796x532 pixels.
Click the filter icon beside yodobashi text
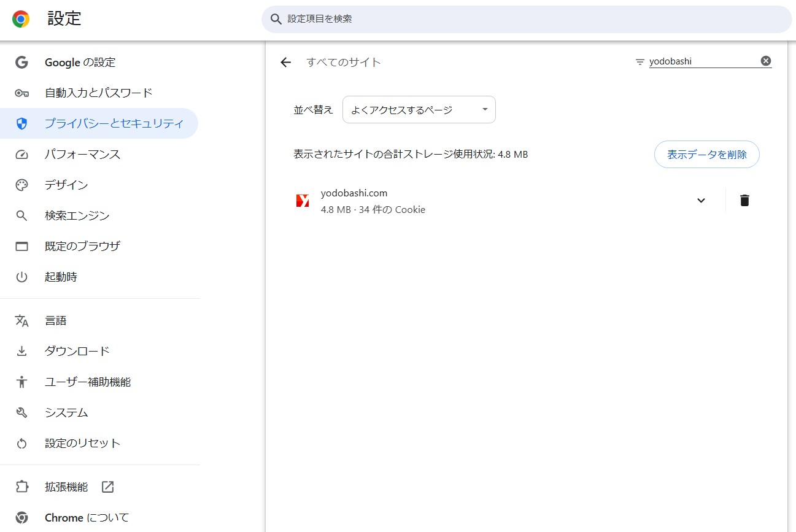640,62
